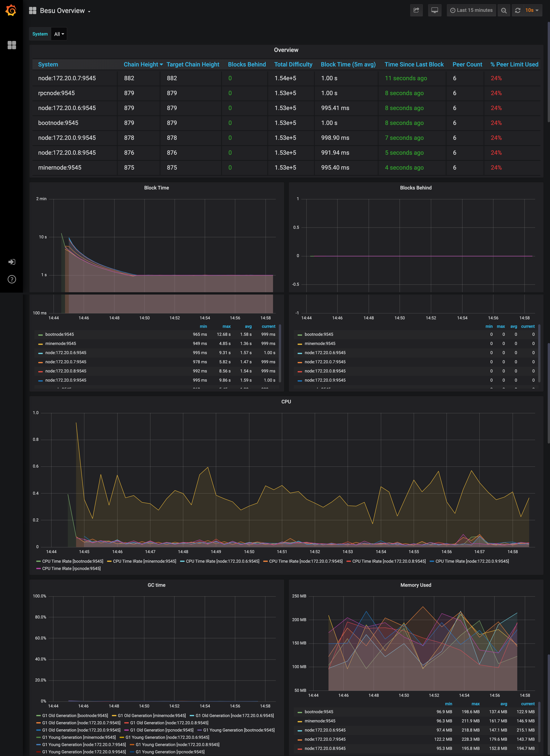This screenshot has height=756, width=550.
Task: Open the Memory Used panel title menu
Action: (415, 585)
